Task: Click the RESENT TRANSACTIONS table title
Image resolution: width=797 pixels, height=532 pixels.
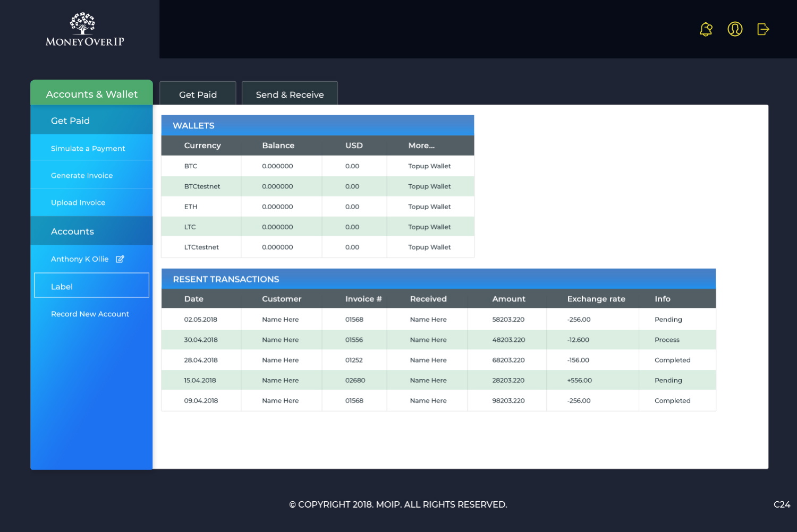Action: pos(226,279)
